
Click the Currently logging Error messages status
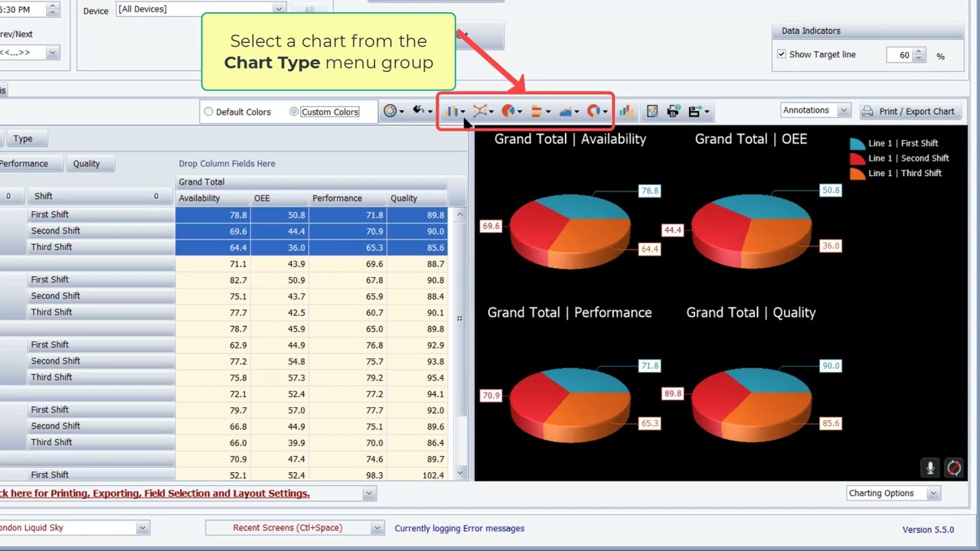[x=459, y=528]
